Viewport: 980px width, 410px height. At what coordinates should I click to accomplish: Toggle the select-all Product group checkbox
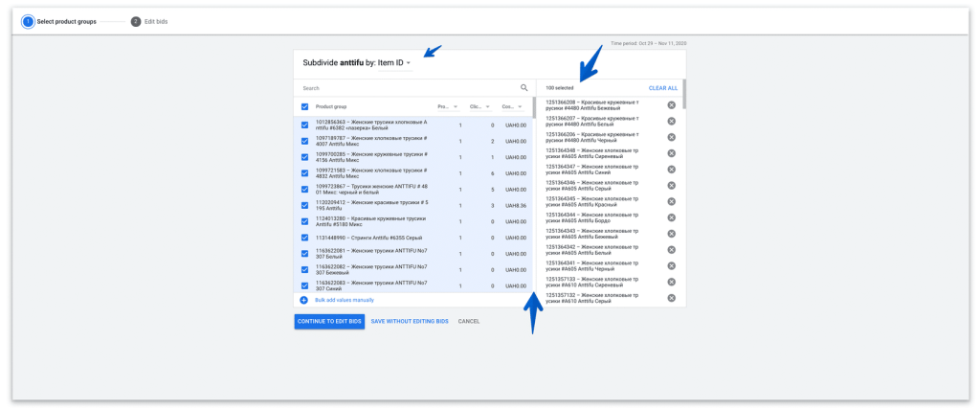304,107
